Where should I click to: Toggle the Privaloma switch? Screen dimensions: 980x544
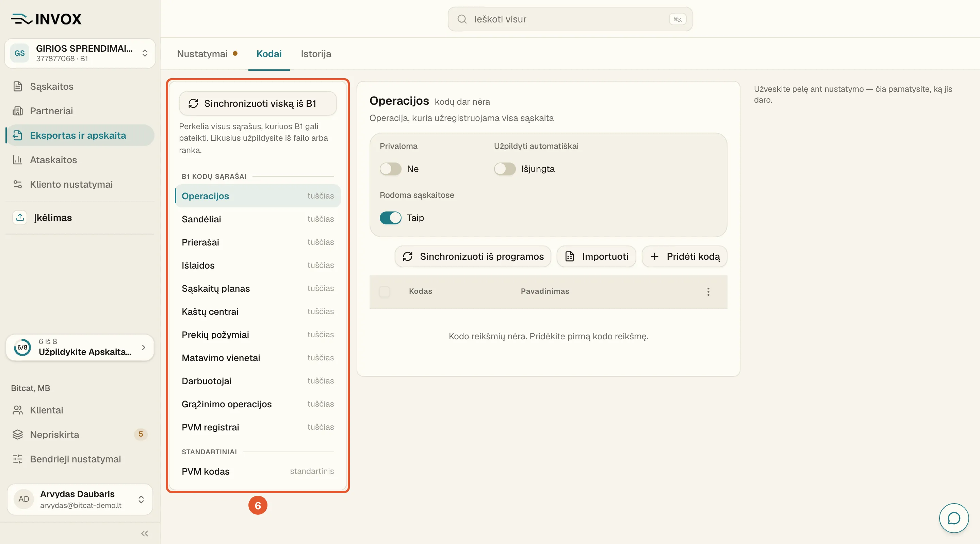coord(390,169)
